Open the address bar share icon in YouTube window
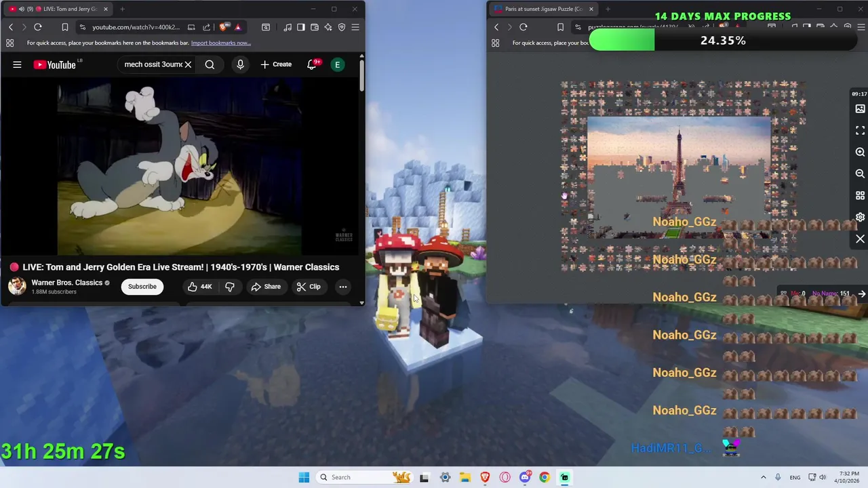The width and height of the screenshot is (868, 488). (x=206, y=27)
